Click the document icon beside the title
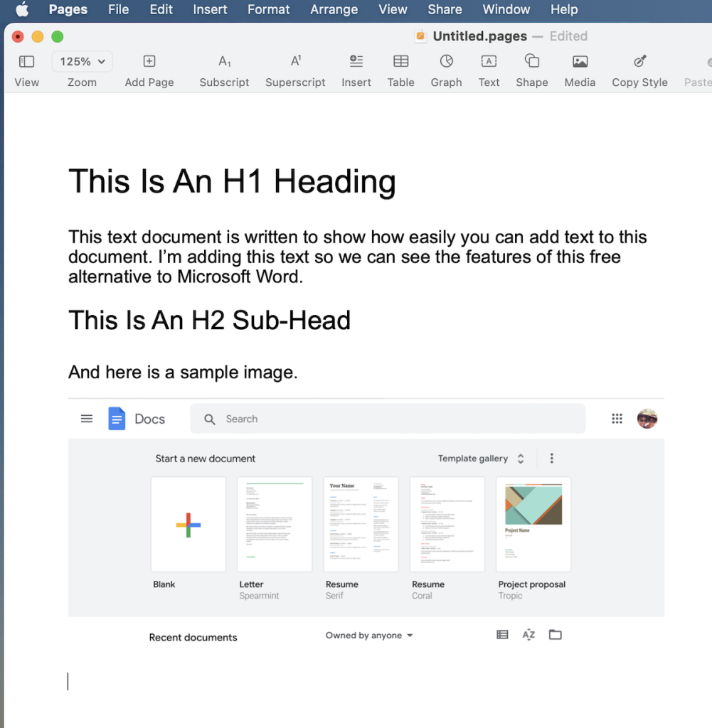Viewport: 712px width, 728px height. coord(421,36)
